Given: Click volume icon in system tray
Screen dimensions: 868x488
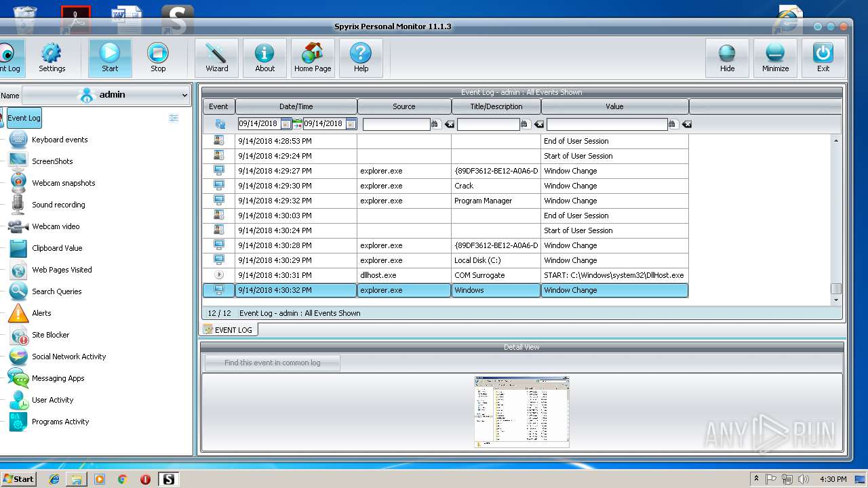Looking at the screenshot, I should click(x=804, y=479).
